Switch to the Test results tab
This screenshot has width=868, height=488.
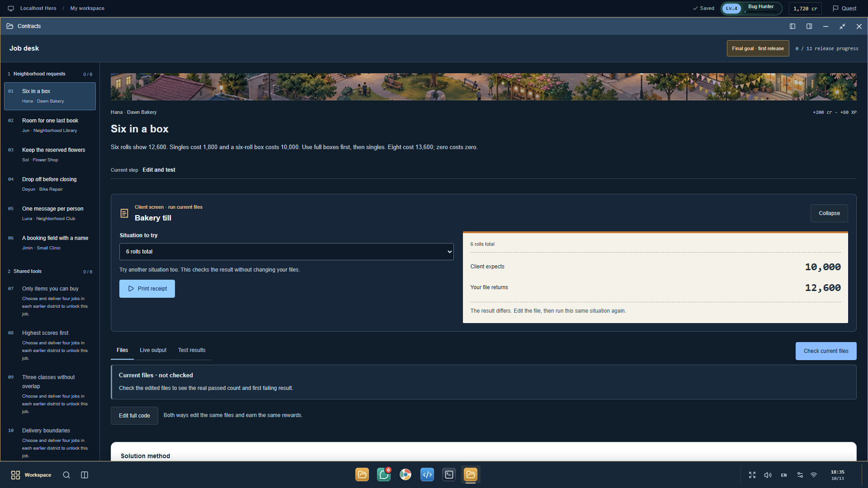[192, 350]
